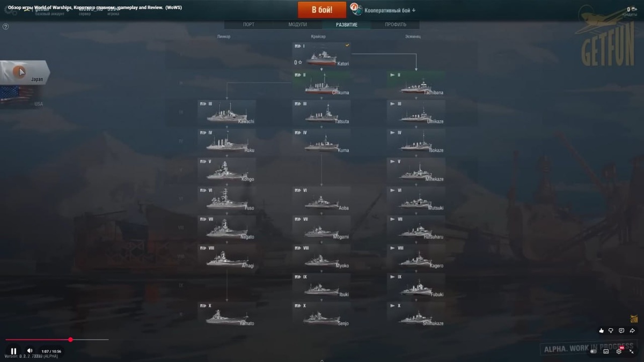
Task: Seek along the red video progress bar
Action: [57, 339]
